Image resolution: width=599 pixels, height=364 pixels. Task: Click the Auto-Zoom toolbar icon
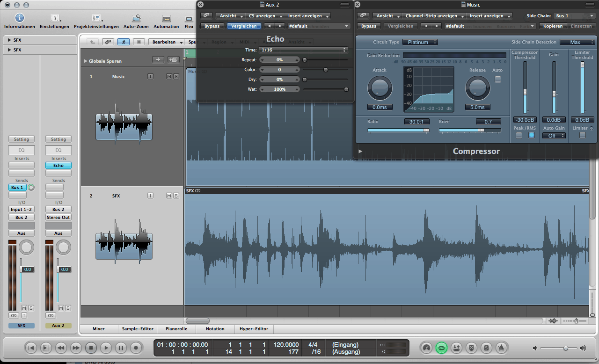pyautogui.click(x=136, y=19)
